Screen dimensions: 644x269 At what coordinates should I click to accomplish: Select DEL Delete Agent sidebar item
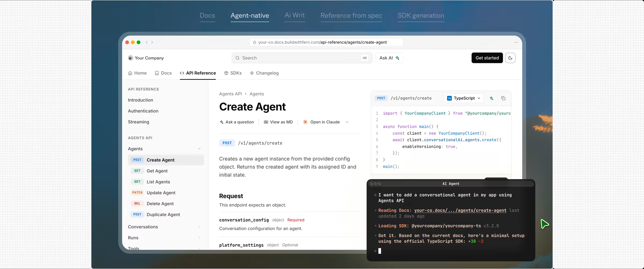166,204
